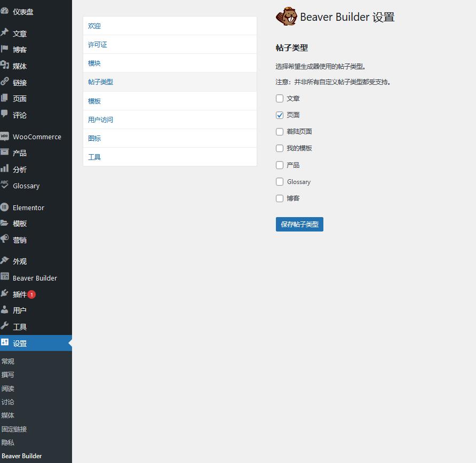Viewport: 476px width, 463px height.
Task: Click the 着陆页面 checkbox label text
Action: click(299, 131)
